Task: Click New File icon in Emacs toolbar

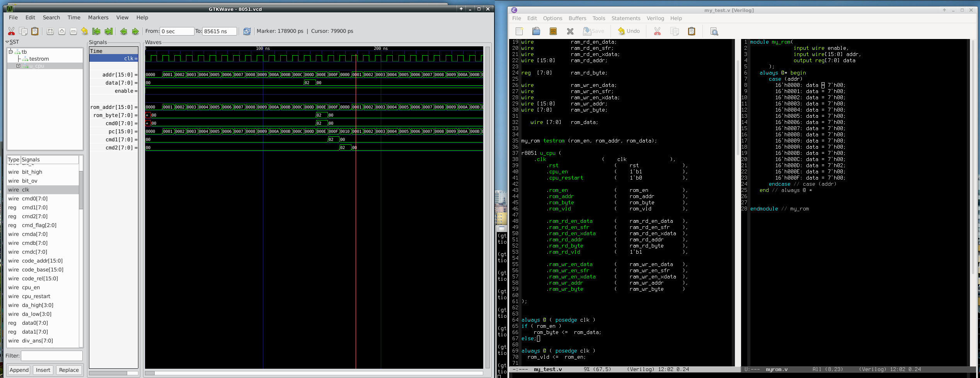Action: pyautogui.click(x=519, y=31)
